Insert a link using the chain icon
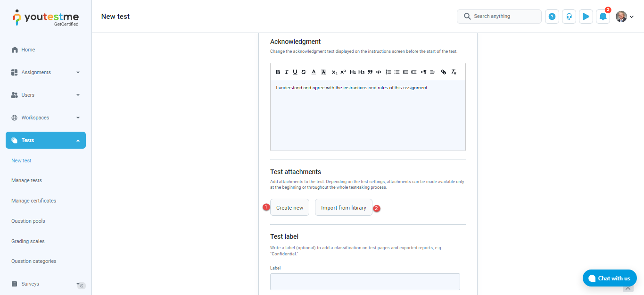644x295 pixels. click(x=443, y=72)
